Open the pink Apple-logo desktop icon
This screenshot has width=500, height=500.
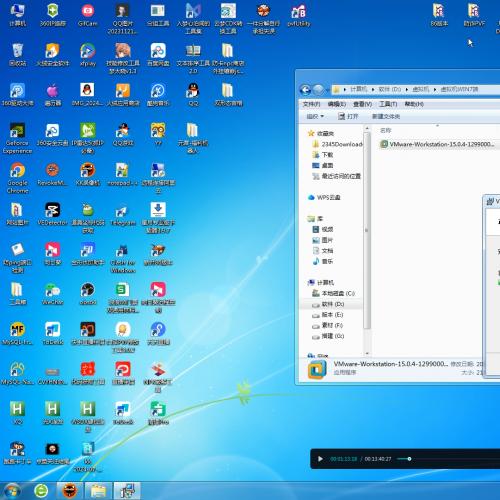point(53,95)
